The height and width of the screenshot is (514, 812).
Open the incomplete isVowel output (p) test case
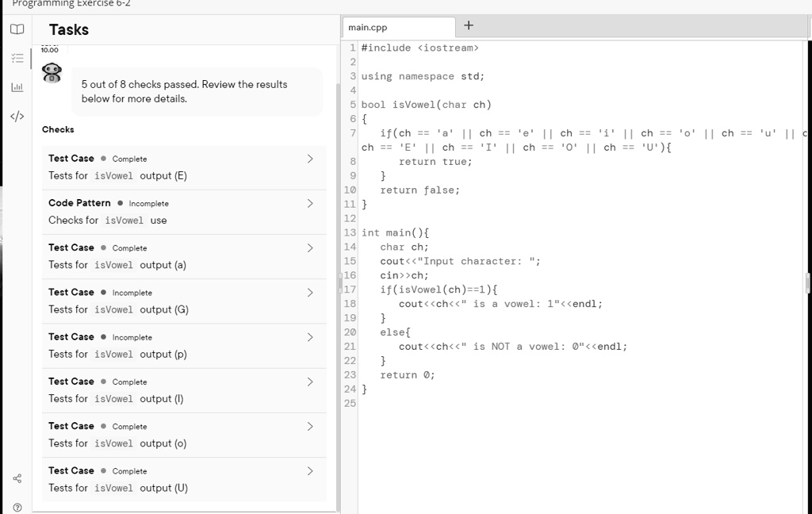(x=310, y=336)
